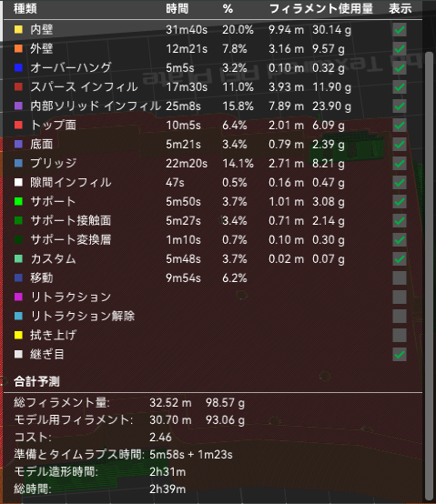436x504 pixels.
Task: Click purple 内部ソリッド インフィル swatch
Action: (x=18, y=106)
